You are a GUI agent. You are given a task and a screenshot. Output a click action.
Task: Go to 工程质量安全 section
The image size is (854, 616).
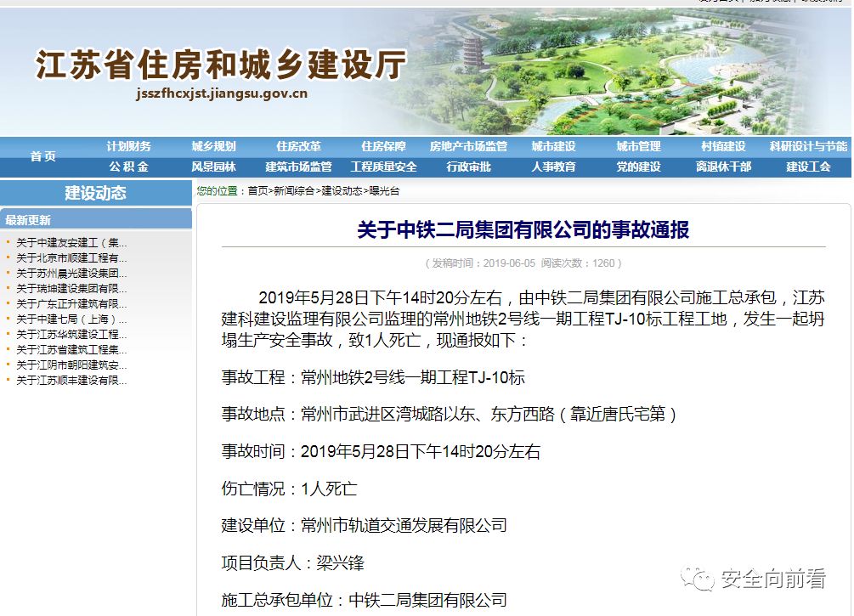383,167
